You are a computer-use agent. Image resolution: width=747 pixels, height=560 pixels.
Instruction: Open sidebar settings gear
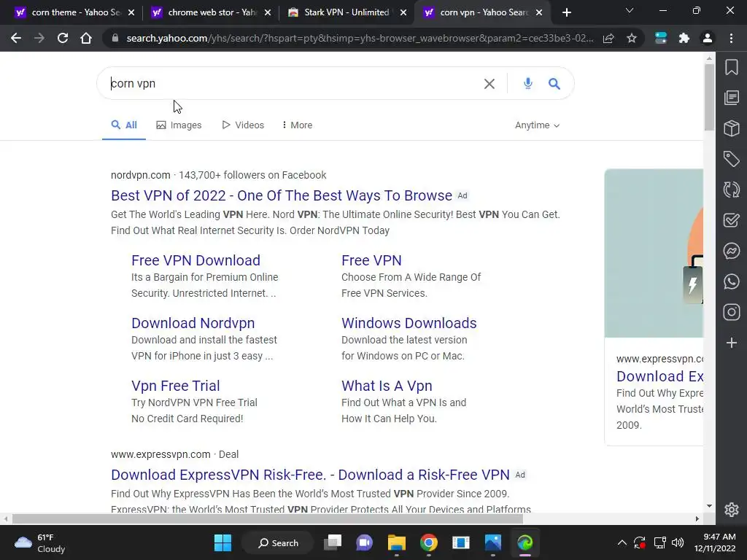coord(732,510)
